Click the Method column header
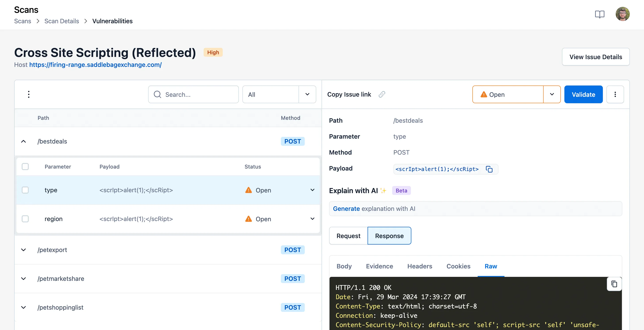 tap(291, 118)
